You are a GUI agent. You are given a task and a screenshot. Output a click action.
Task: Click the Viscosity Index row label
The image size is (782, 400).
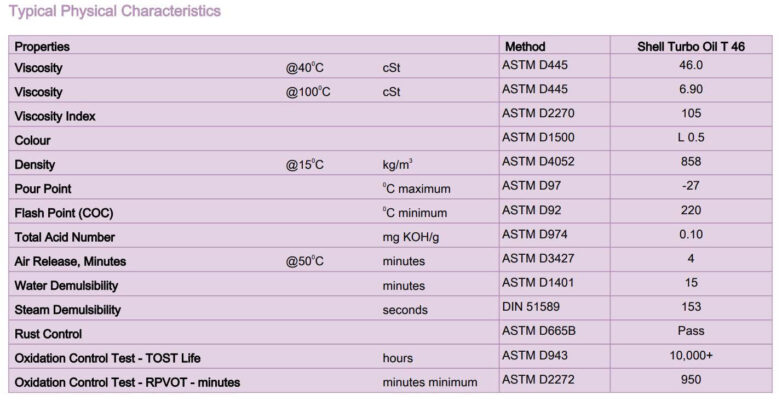[x=55, y=116]
